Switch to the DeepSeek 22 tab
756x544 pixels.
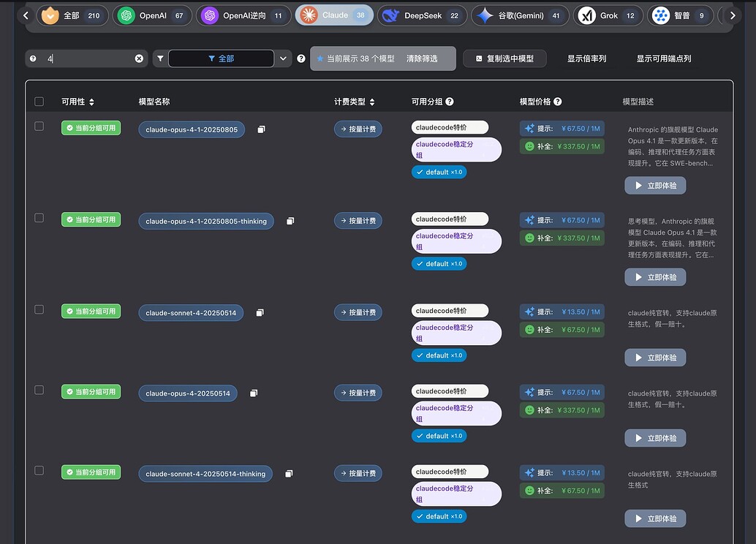coord(423,15)
